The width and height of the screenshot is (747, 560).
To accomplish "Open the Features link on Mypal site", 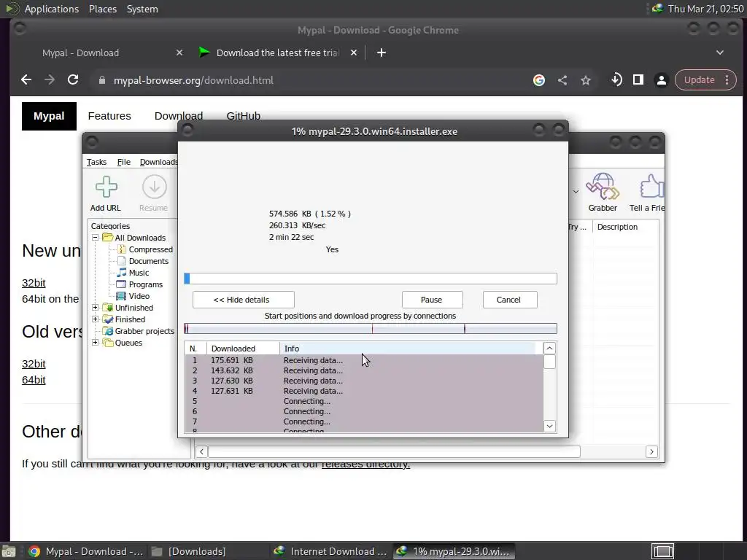I will tap(109, 116).
